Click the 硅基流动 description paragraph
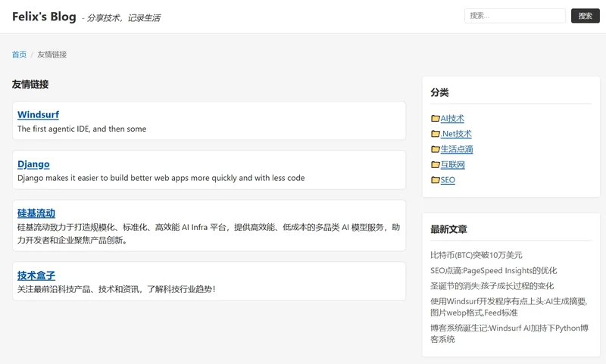 coord(209,234)
